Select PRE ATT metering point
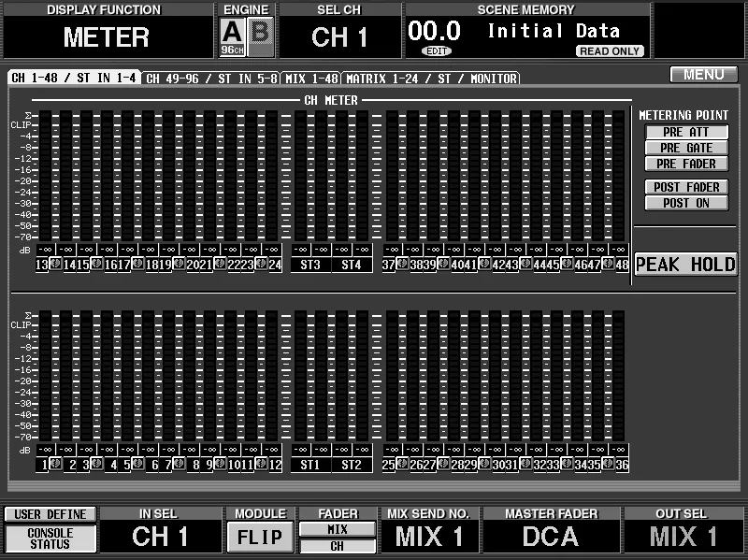This screenshot has height=560, width=748. tap(686, 132)
